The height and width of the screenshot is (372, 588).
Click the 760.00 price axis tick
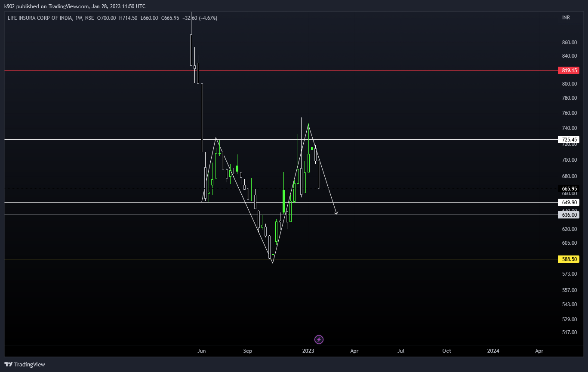click(569, 113)
